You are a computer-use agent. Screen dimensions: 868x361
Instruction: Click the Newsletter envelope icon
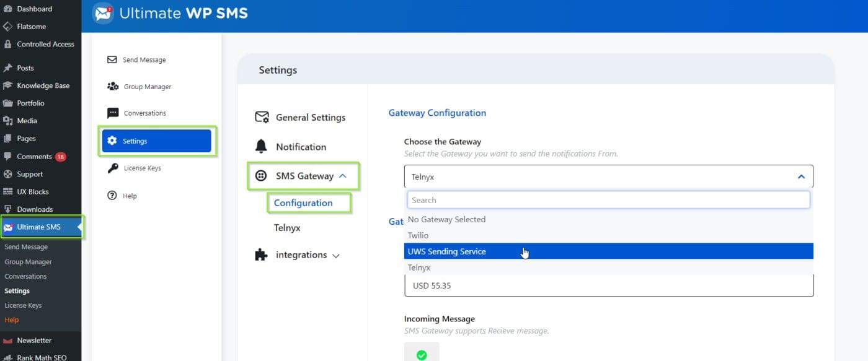tap(7, 341)
